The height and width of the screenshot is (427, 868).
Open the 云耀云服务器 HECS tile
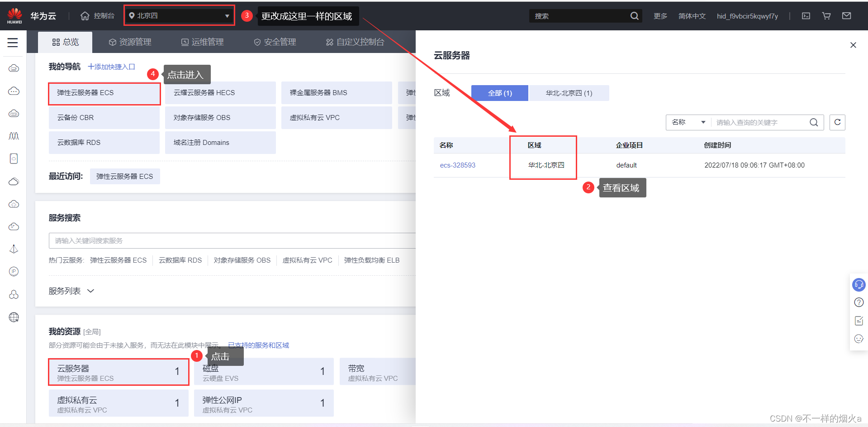point(220,93)
